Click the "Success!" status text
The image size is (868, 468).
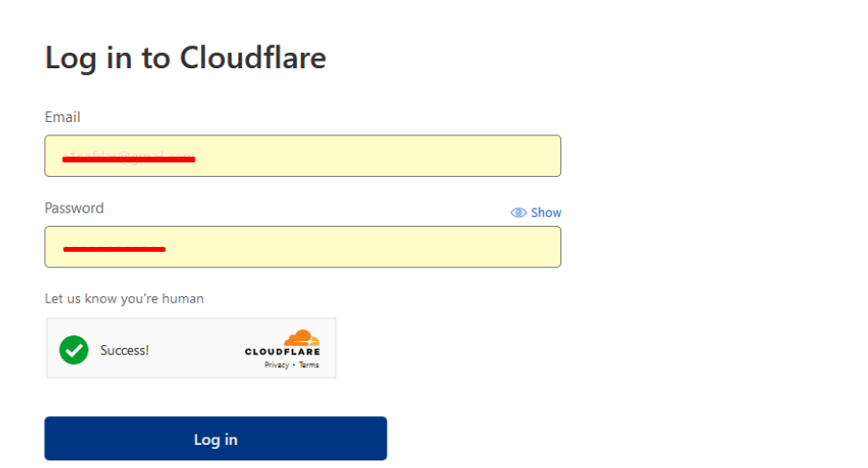coord(124,350)
